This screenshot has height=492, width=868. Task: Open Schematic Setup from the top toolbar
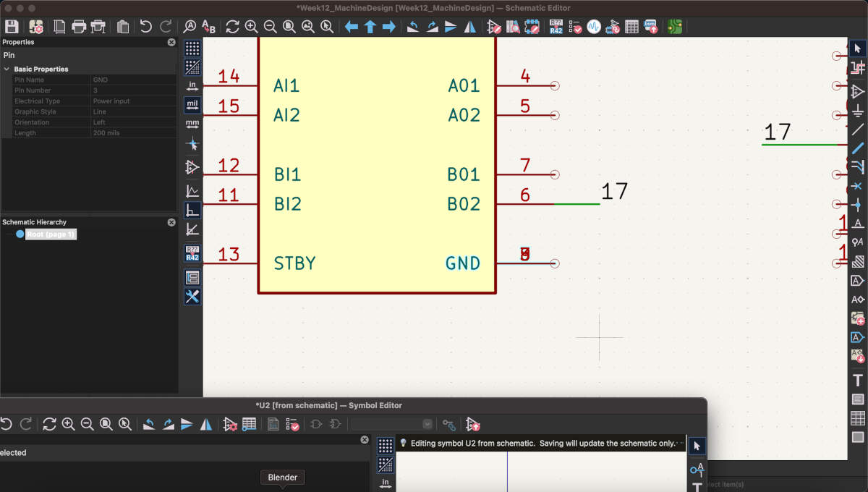click(35, 27)
